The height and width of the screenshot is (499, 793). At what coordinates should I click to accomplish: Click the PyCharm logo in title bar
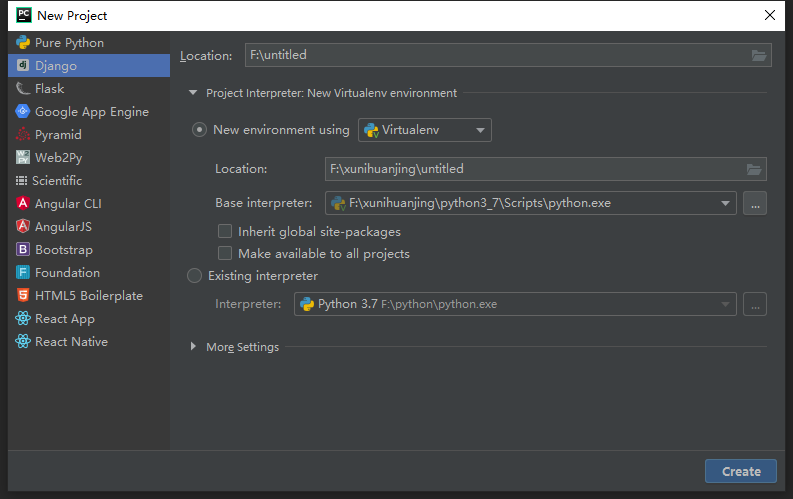point(24,15)
